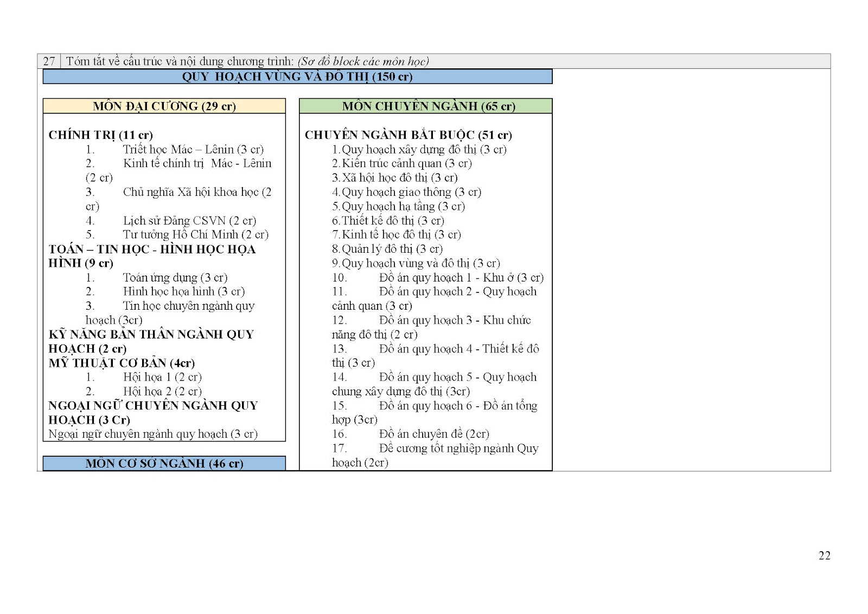This screenshot has width=868, height=614.
Task: Click 'Toán ứng dụng (3 cr)' item
Action: pyautogui.click(x=175, y=278)
